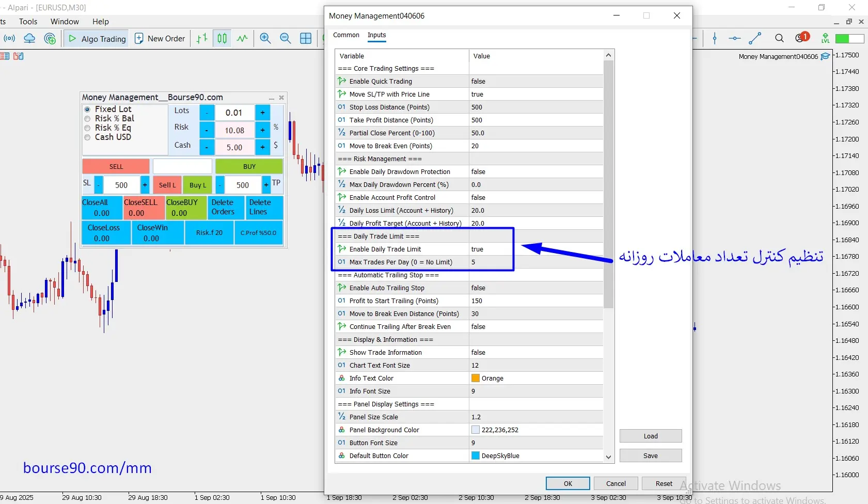The image size is (868, 504).
Task: Increase Lots with the plus button
Action: (262, 113)
